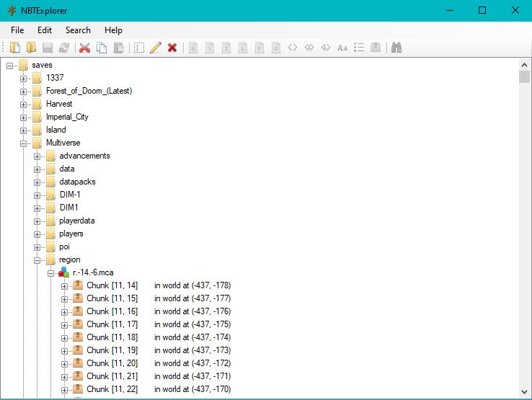532x400 pixels.
Task: Click the Refresh arrows icon
Action: 64,48
